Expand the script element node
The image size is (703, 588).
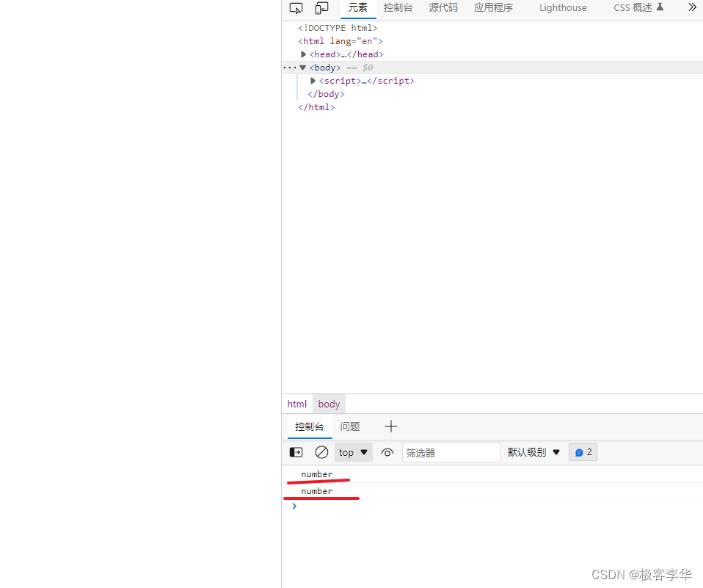[x=313, y=81]
